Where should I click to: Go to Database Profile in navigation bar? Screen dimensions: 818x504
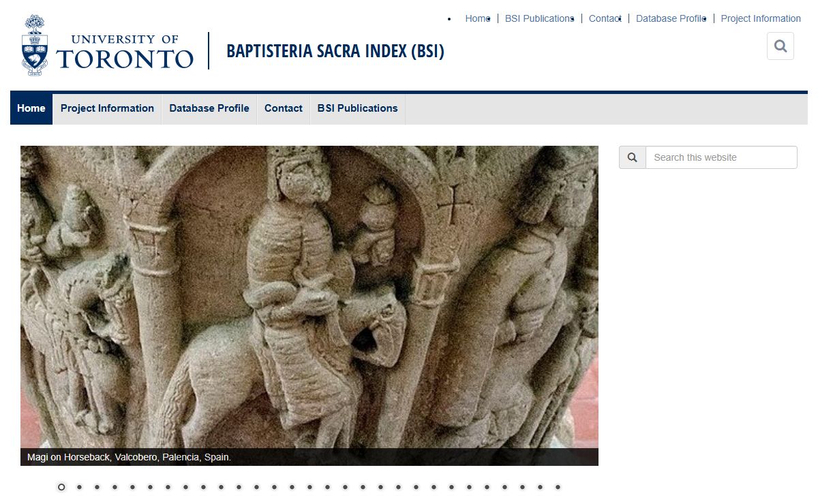coord(209,108)
